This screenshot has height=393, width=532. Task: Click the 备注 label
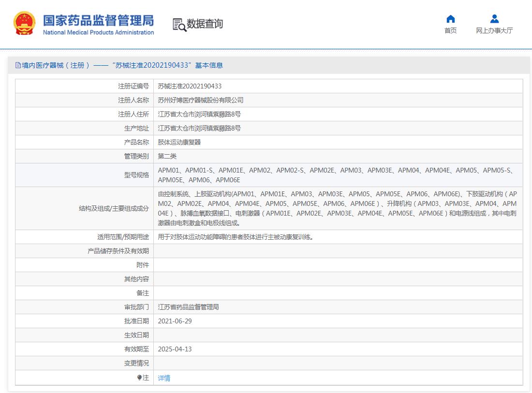143,293
